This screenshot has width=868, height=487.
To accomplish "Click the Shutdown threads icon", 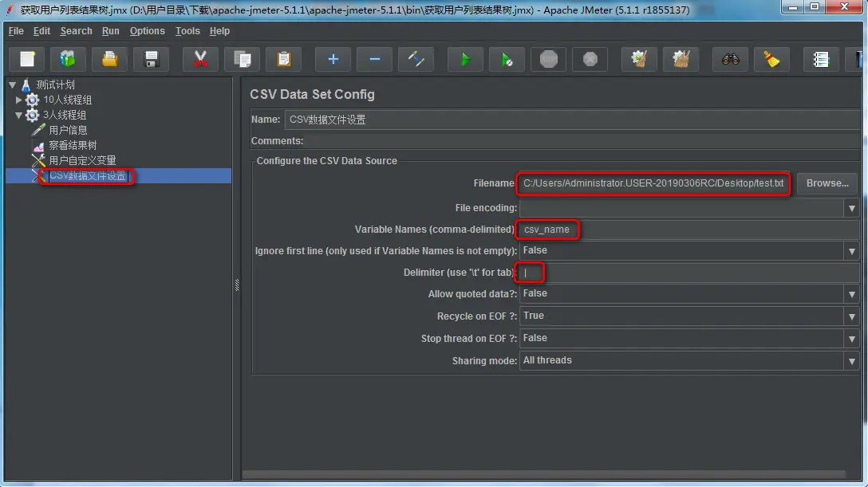I will pyautogui.click(x=590, y=59).
